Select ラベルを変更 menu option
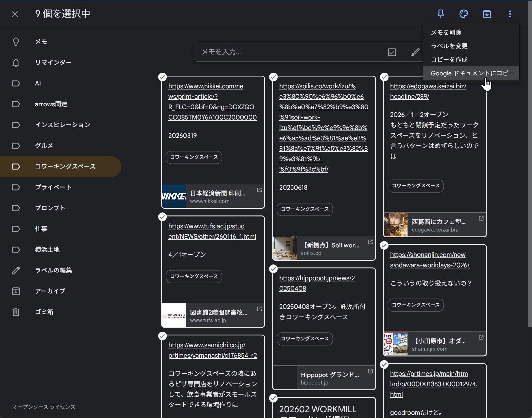This screenshot has height=418, width=532. (449, 46)
